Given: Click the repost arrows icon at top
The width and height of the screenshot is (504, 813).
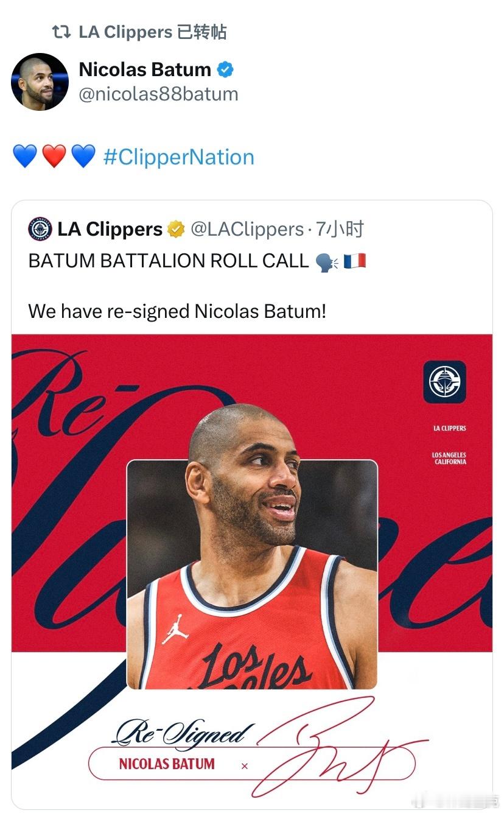Looking at the screenshot, I should click(61, 32).
